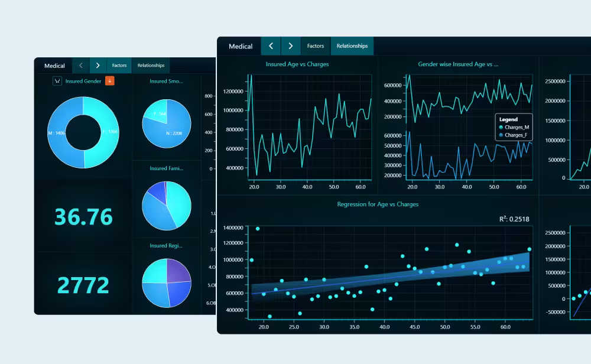Select Factors tab in the left dashboard

point(119,66)
